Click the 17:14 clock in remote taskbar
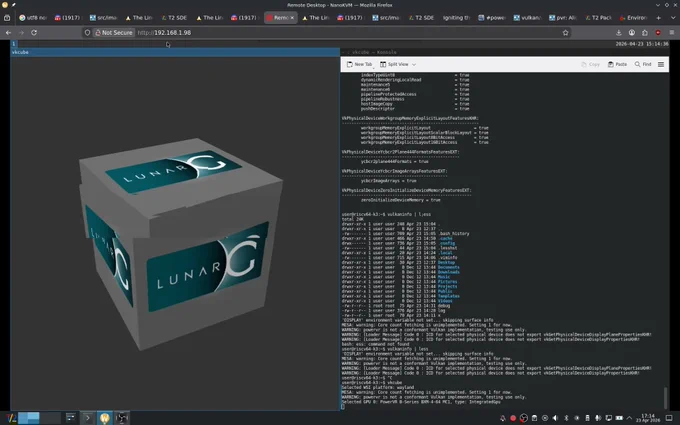Image resolution: width=680 pixels, height=425 pixels. click(x=647, y=418)
